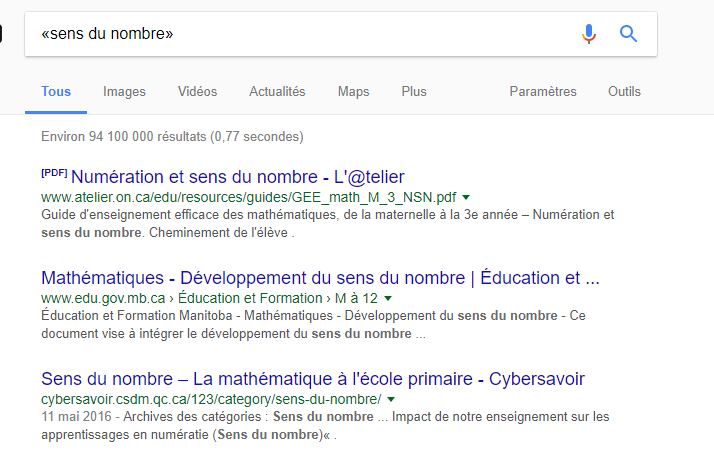Viewport: 714px width, 467px height.
Task: Select the Tous results tab
Action: pyautogui.click(x=56, y=91)
